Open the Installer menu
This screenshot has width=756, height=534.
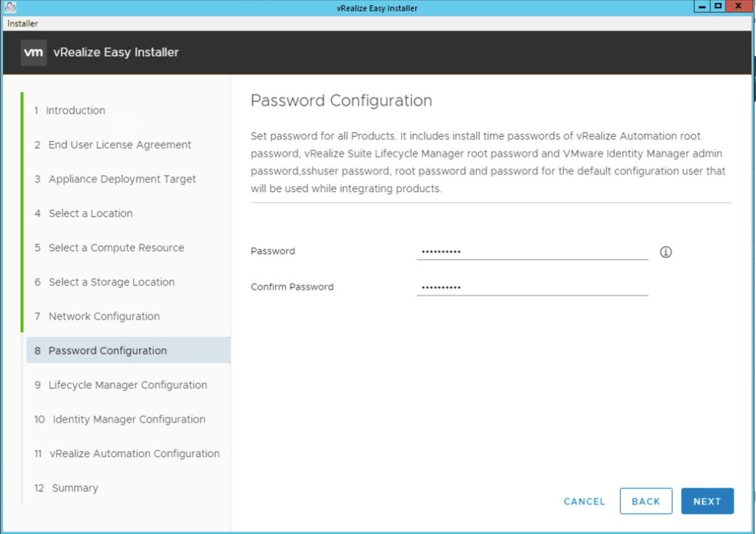click(22, 24)
